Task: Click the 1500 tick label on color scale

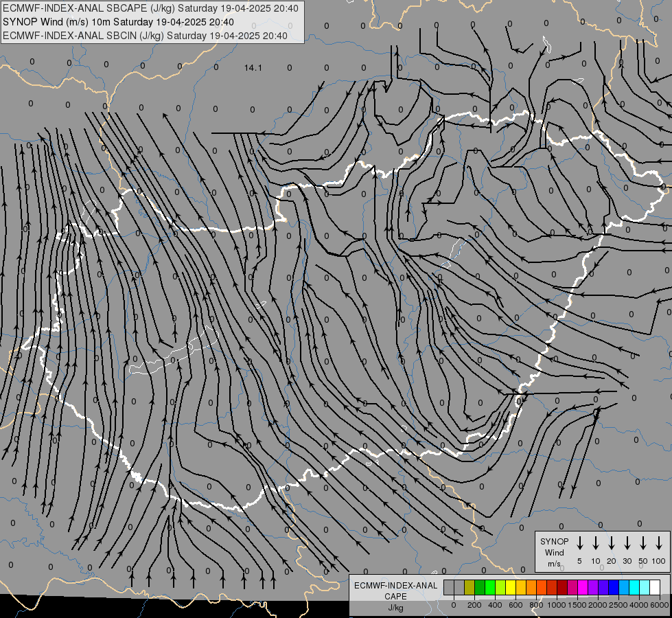Action: (577, 605)
